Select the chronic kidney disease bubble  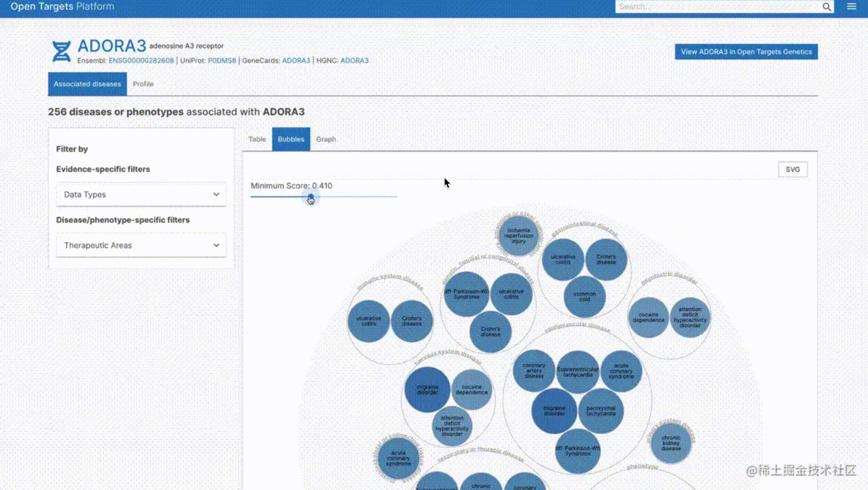pyautogui.click(x=670, y=443)
